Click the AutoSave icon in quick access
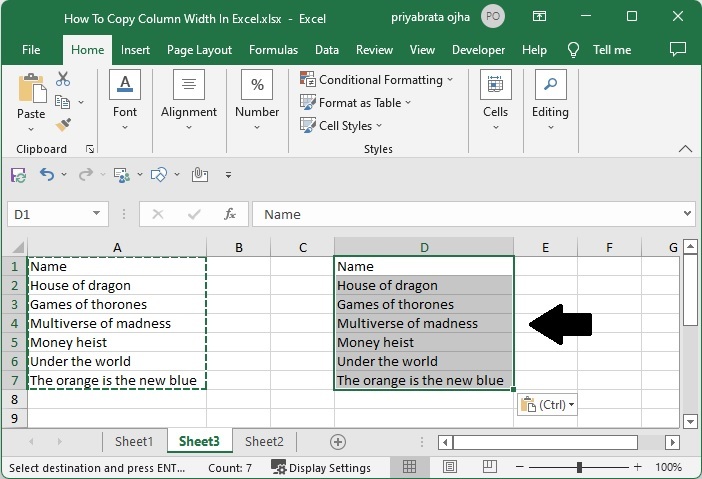 click(x=18, y=175)
